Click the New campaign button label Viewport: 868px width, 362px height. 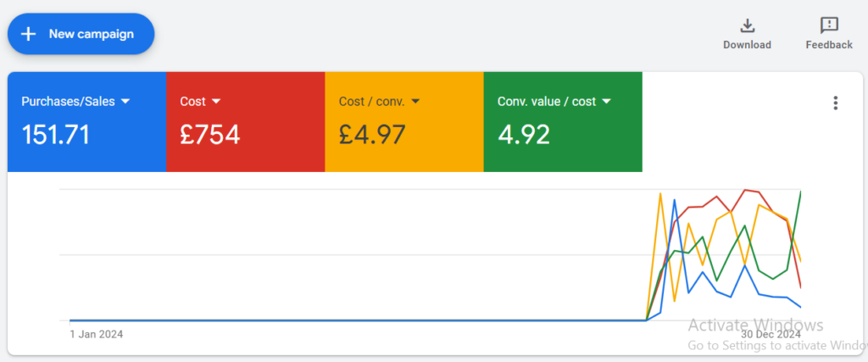pos(92,34)
